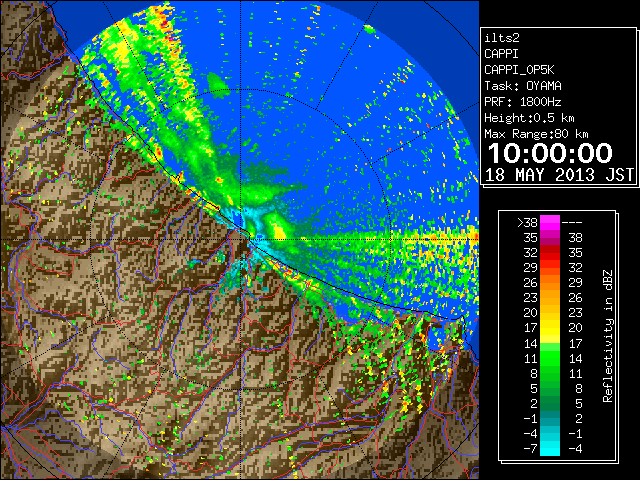This screenshot has width=640, height=480.
Task: Click the 'CAPPI_0P5K' text line
Action: coord(519,70)
